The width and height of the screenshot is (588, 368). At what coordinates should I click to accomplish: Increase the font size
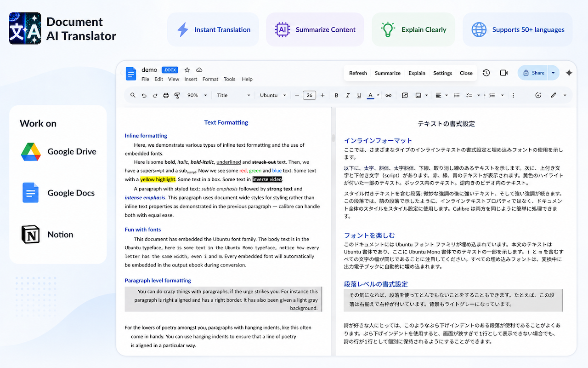coord(322,95)
